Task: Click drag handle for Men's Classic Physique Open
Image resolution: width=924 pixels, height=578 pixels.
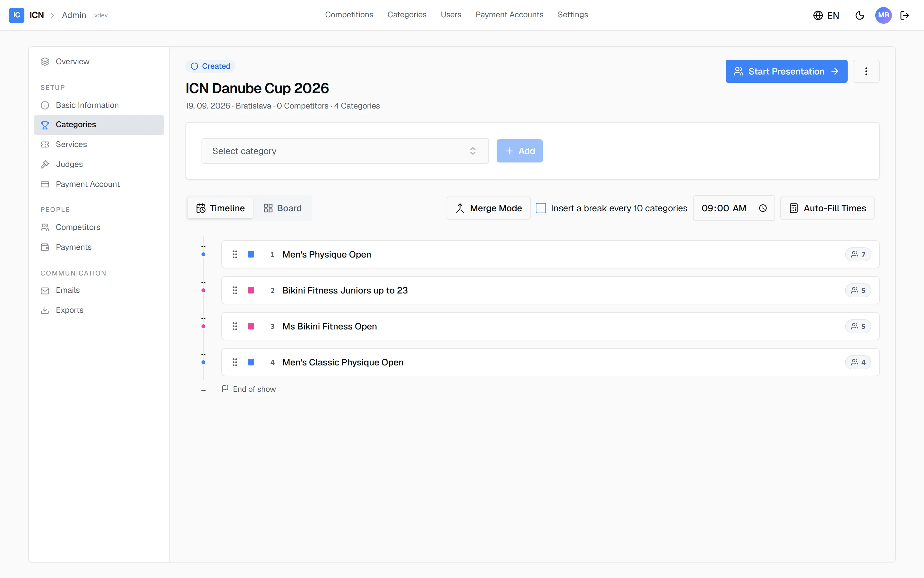Action: tap(235, 362)
